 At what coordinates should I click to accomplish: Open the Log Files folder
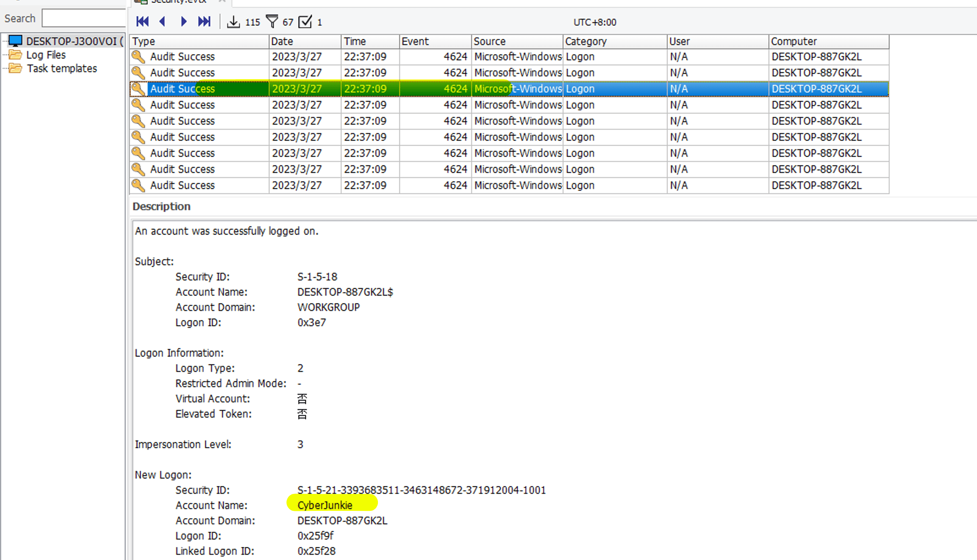click(46, 55)
